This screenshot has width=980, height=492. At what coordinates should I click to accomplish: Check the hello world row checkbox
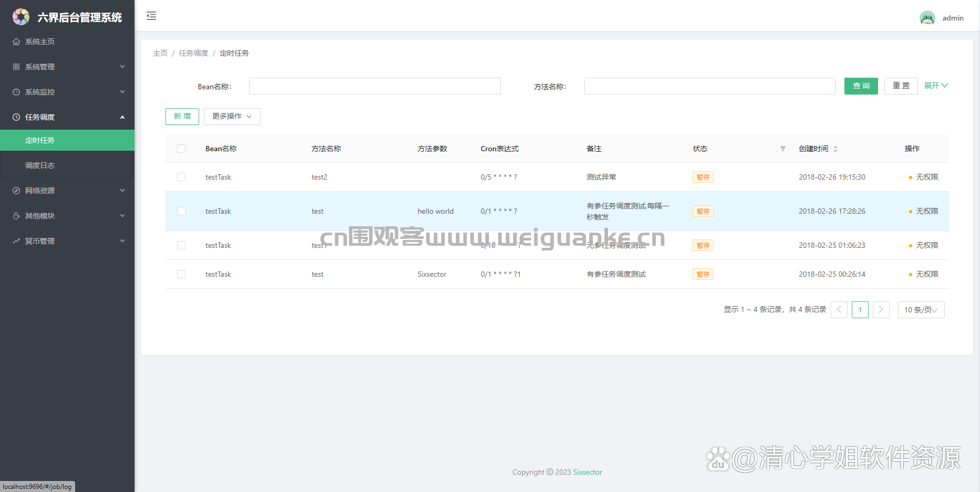click(x=181, y=211)
